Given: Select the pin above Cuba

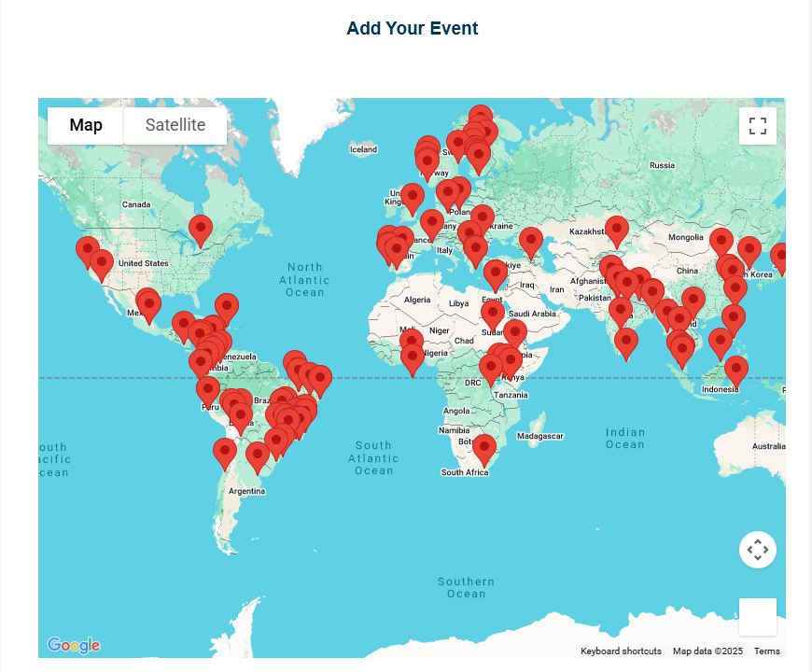Looking at the screenshot, I should point(227,309).
